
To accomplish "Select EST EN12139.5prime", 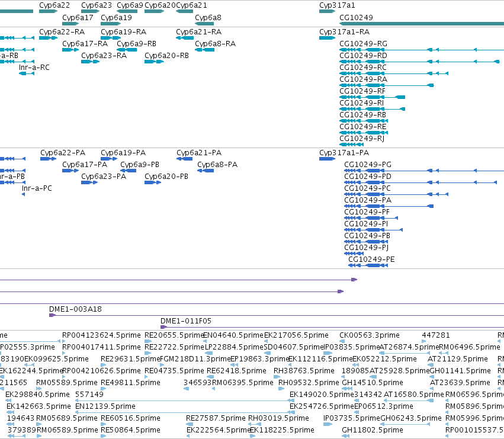I will click(185, 412).
